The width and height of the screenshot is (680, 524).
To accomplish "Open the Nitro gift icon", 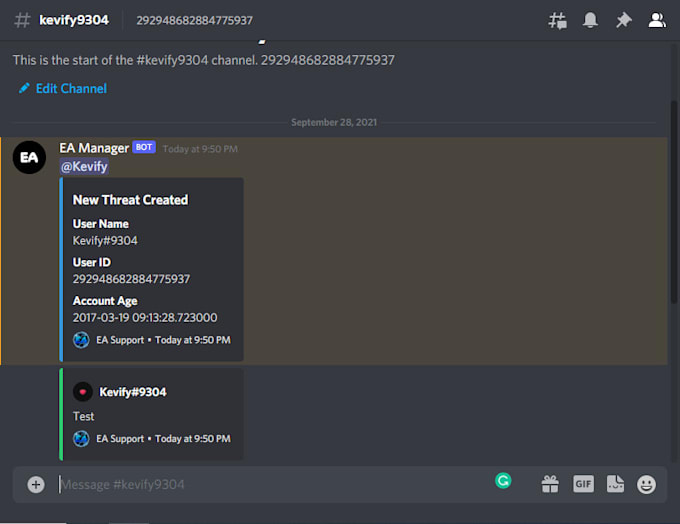I will pos(550,484).
